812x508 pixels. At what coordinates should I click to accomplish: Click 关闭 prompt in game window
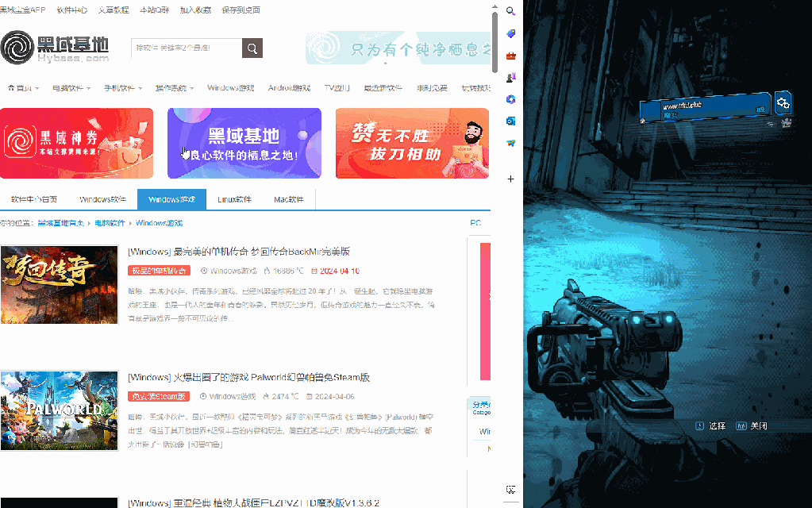pos(752,426)
